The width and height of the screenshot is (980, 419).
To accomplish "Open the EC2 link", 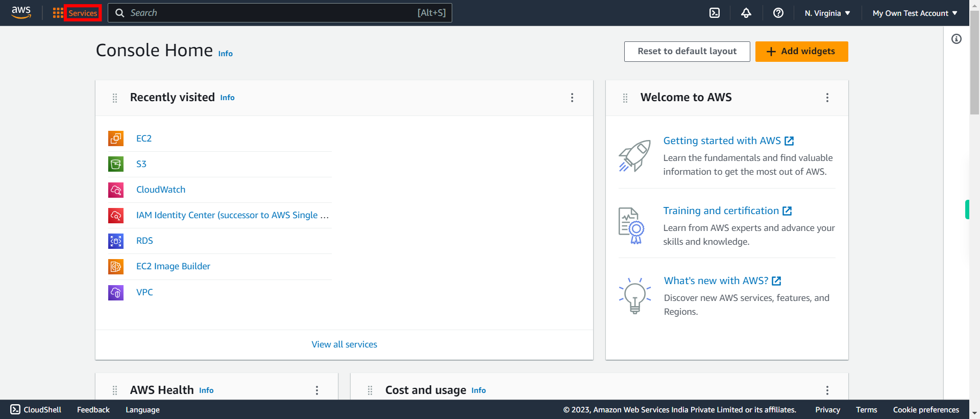I will pyautogui.click(x=144, y=138).
